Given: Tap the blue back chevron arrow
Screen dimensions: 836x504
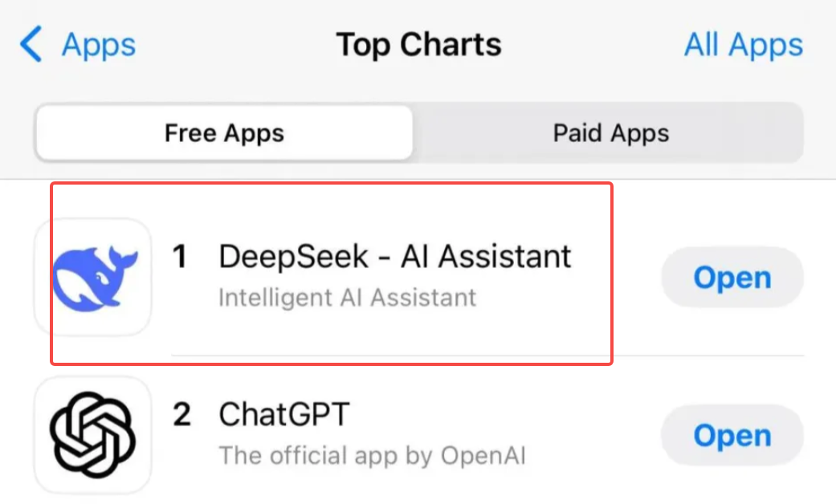Looking at the screenshot, I should click(31, 44).
